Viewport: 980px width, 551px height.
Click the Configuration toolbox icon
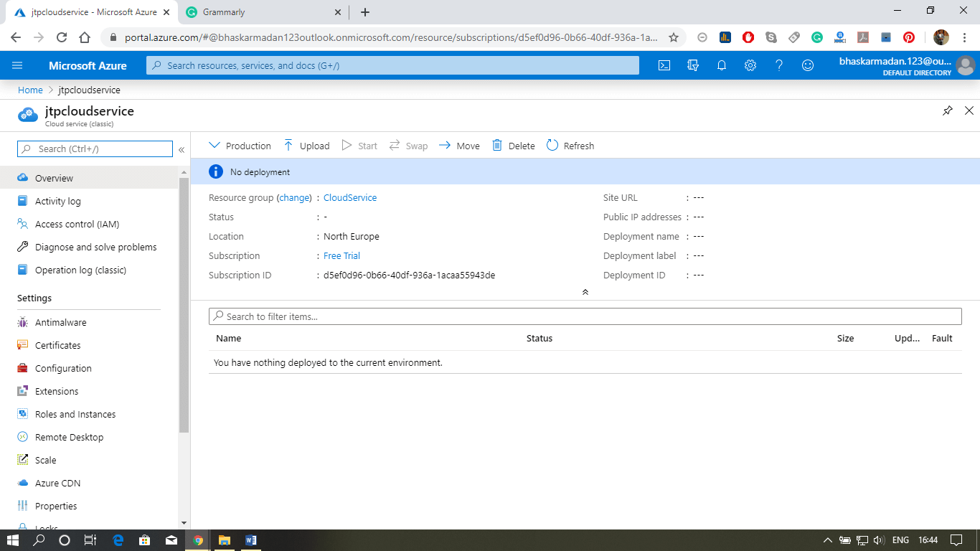22,368
